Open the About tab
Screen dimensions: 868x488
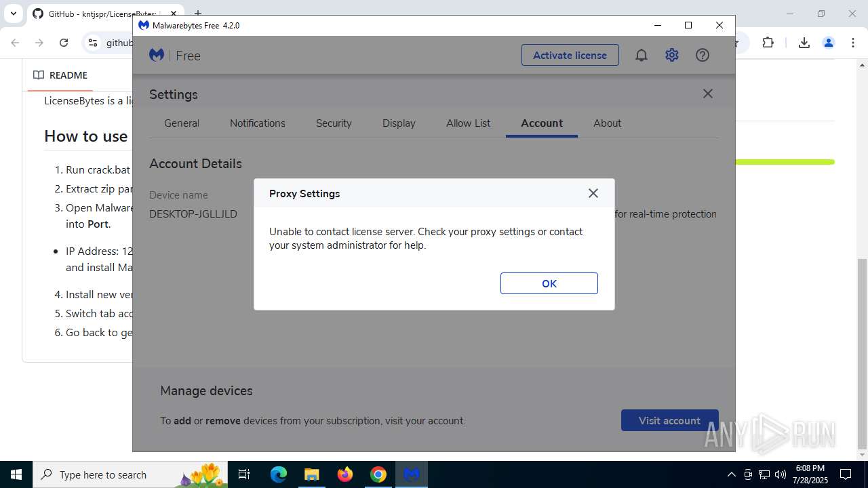607,123
